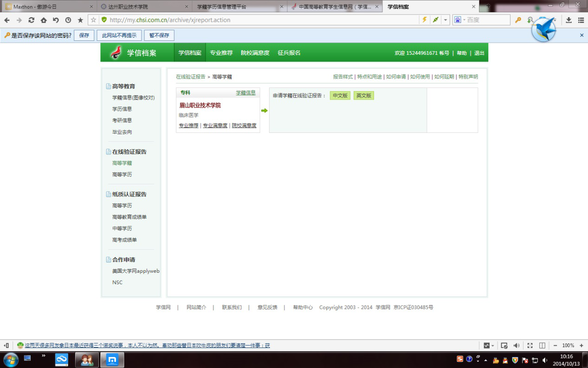The image size is (588, 368).
Task: Open the downloads manager icon
Action: (569, 20)
